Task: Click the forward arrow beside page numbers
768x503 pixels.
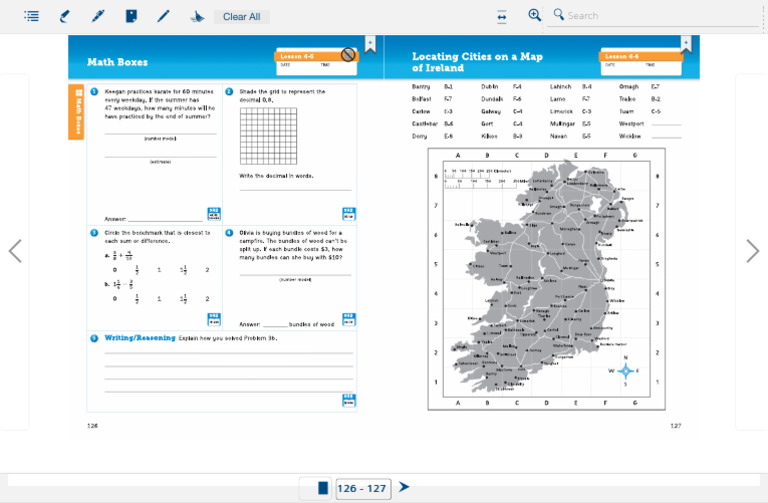Action: pos(404,487)
